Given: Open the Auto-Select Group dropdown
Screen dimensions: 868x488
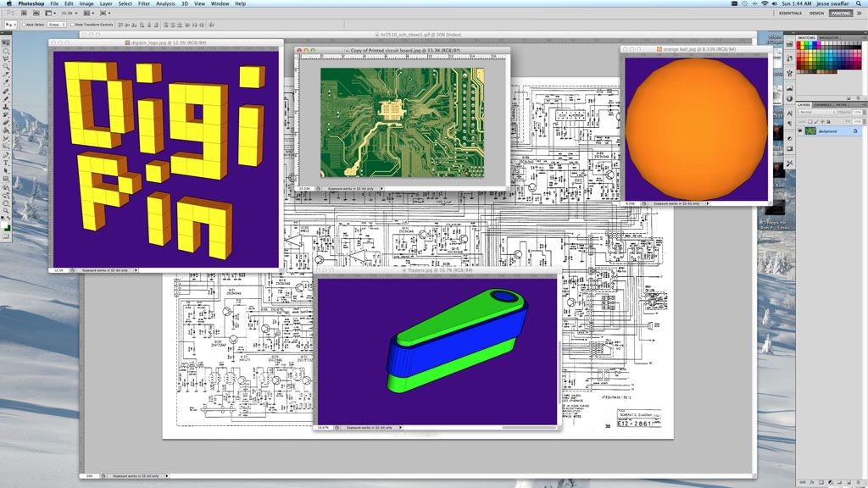Looking at the screenshot, I should coord(57,25).
